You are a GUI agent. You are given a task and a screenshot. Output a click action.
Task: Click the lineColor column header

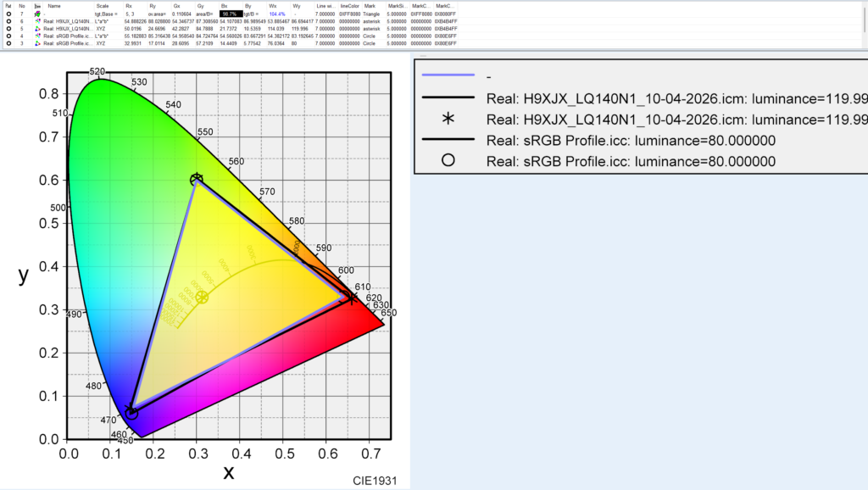point(349,6)
